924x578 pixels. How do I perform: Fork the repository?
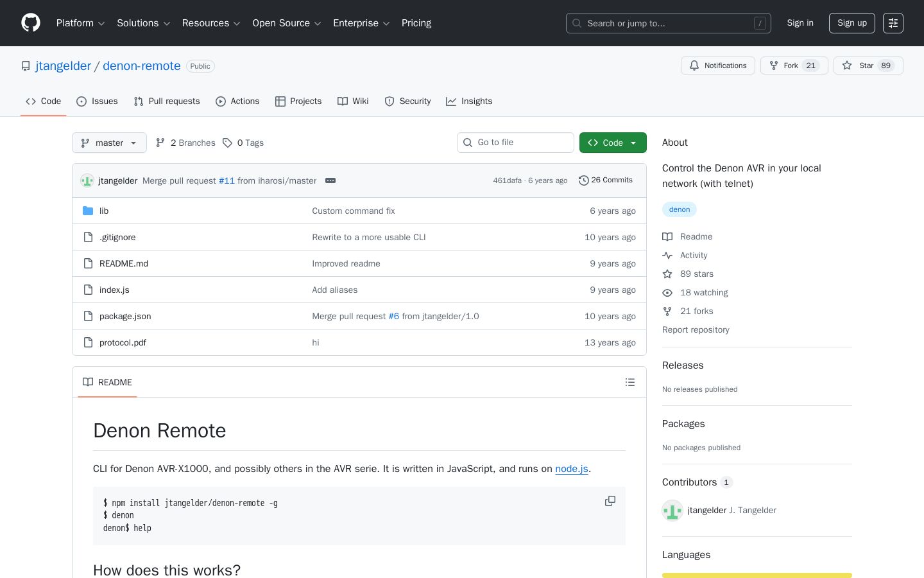pos(794,66)
